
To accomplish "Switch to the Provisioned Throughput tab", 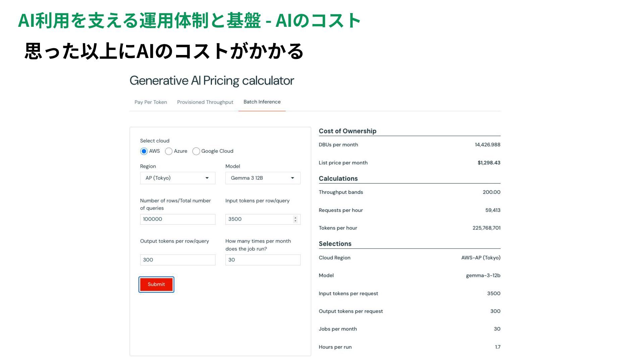I will [x=205, y=102].
